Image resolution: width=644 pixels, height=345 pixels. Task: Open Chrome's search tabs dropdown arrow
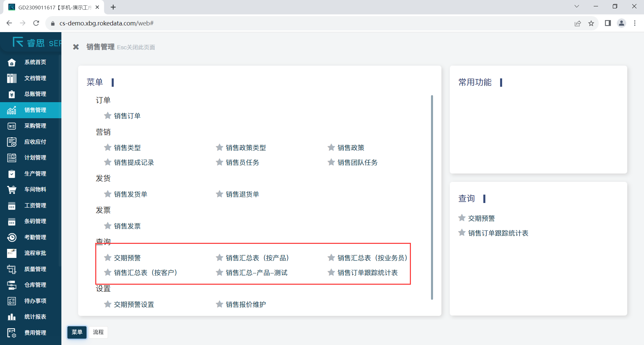point(577,6)
